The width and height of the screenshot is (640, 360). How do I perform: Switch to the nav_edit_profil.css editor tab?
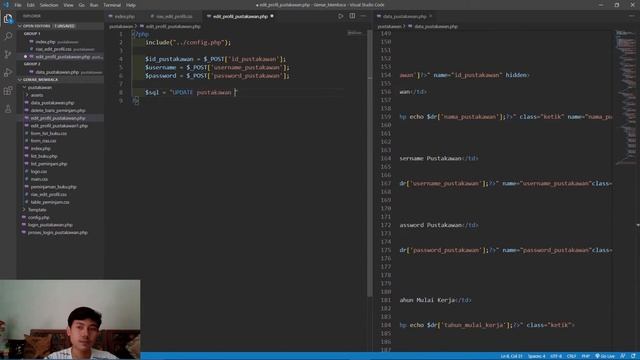174,16
